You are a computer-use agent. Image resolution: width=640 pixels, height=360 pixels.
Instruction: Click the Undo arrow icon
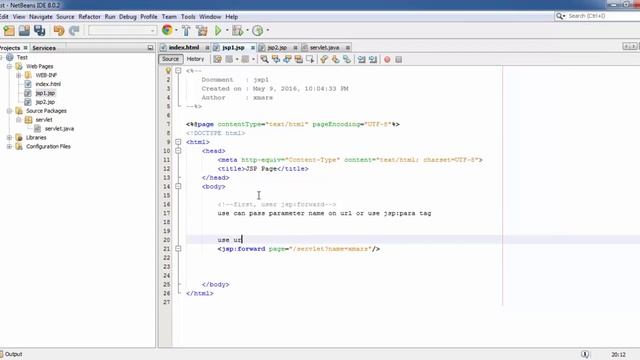click(59, 31)
